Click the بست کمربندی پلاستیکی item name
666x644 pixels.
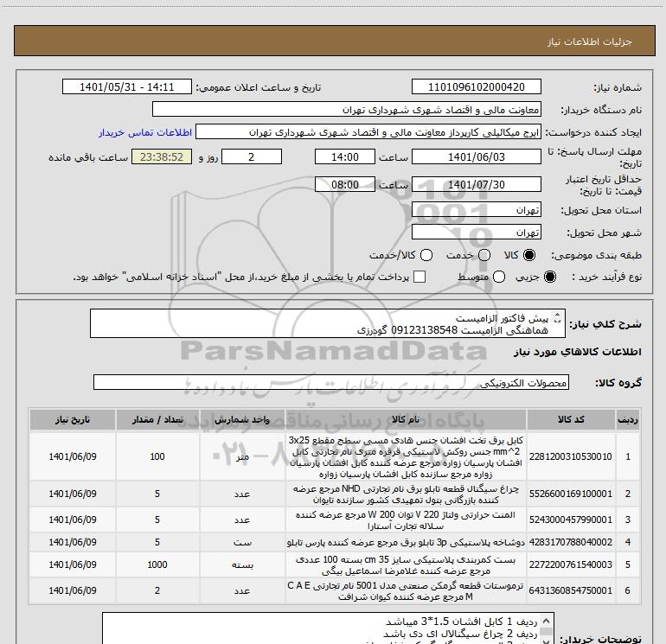(406, 565)
